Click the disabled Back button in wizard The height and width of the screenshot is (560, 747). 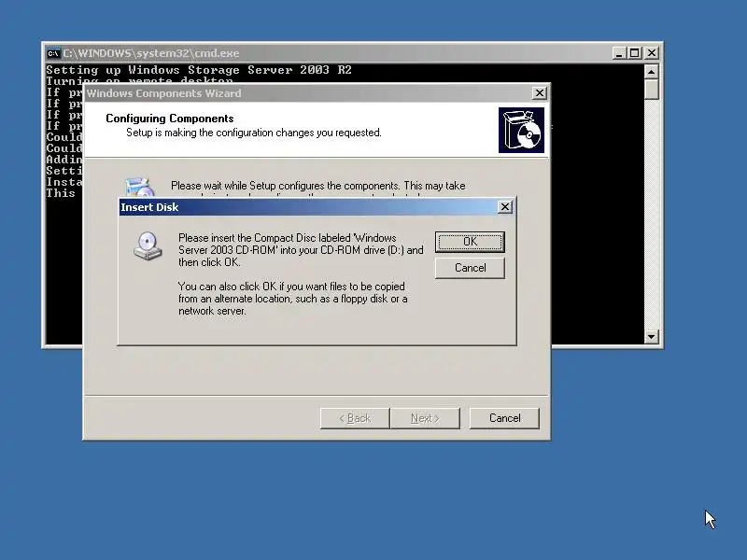(355, 418)
